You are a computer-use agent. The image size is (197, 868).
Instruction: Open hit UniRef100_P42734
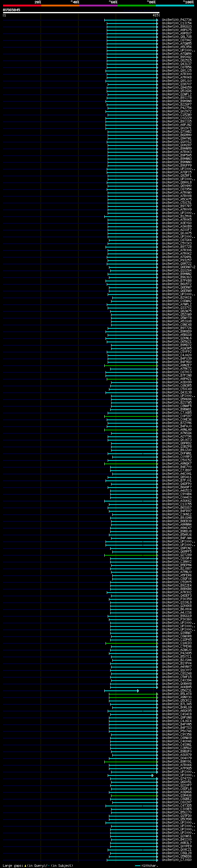coord(176,20)
